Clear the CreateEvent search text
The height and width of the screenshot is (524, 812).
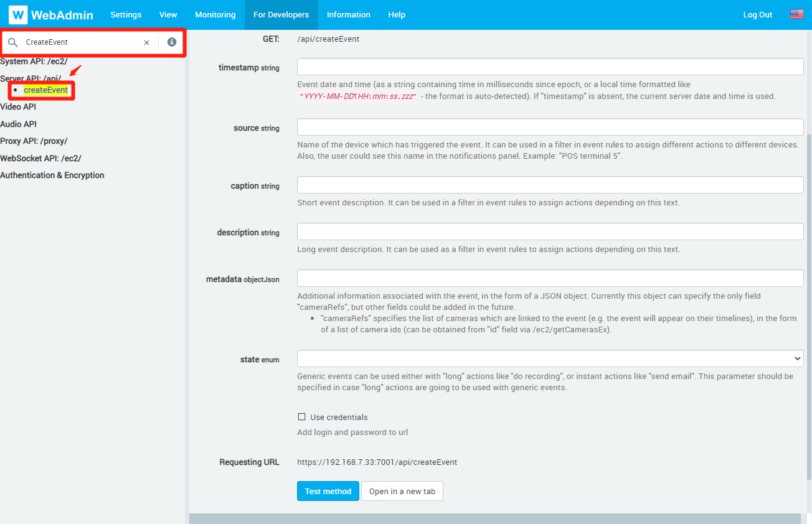pos(147,42)
